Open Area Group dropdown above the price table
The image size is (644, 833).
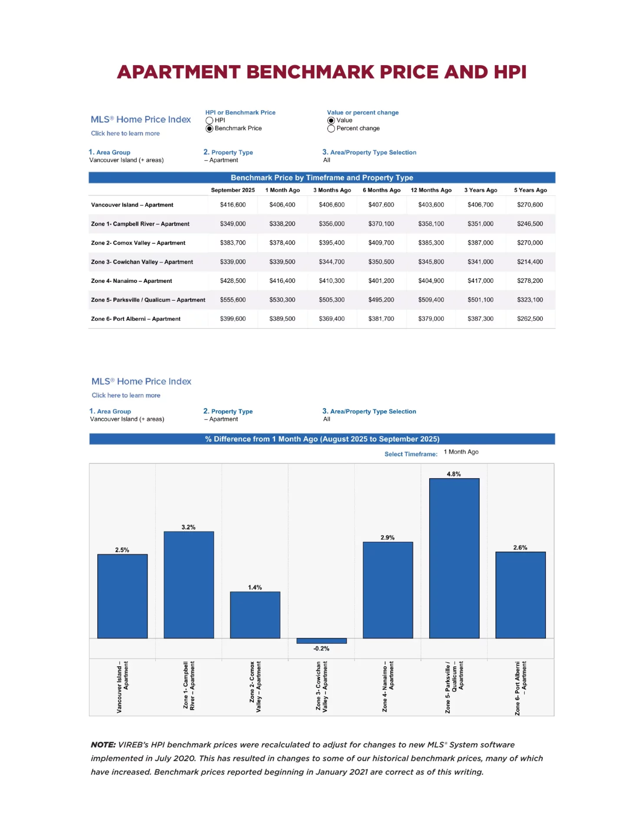point(126,160)
